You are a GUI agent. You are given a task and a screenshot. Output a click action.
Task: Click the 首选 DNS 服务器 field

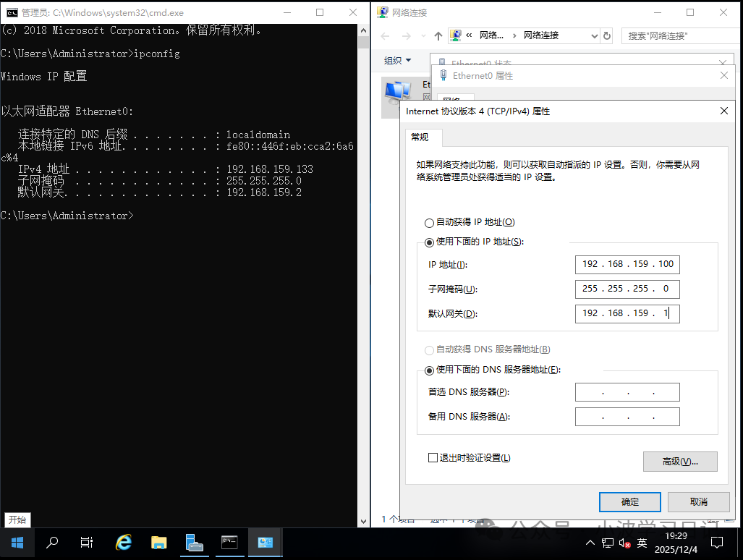[627, 392]
